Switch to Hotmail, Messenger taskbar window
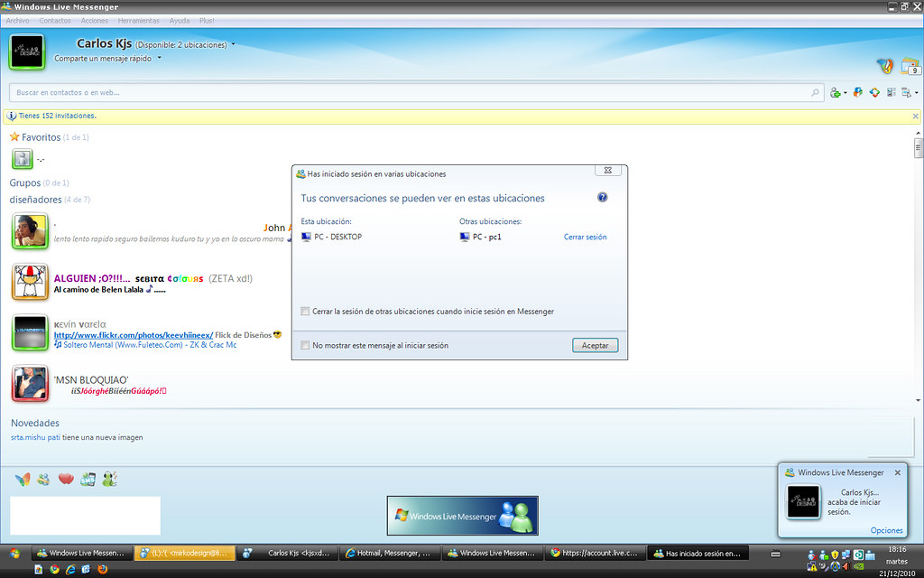Image resolution: width=924 pixels, height=578 pixels. click(388, 554)
